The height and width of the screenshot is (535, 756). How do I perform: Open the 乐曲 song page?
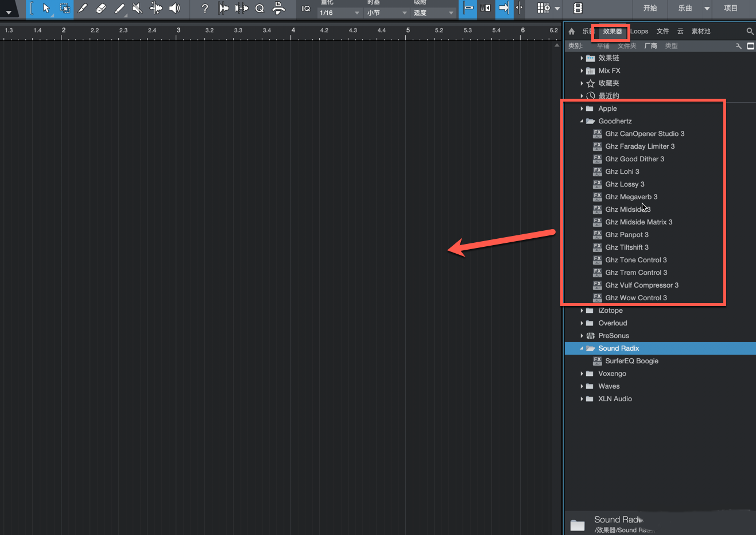coord(685,9)
